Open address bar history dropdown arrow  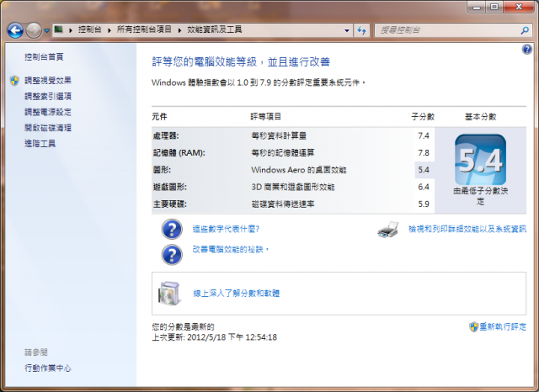(347, 30)
